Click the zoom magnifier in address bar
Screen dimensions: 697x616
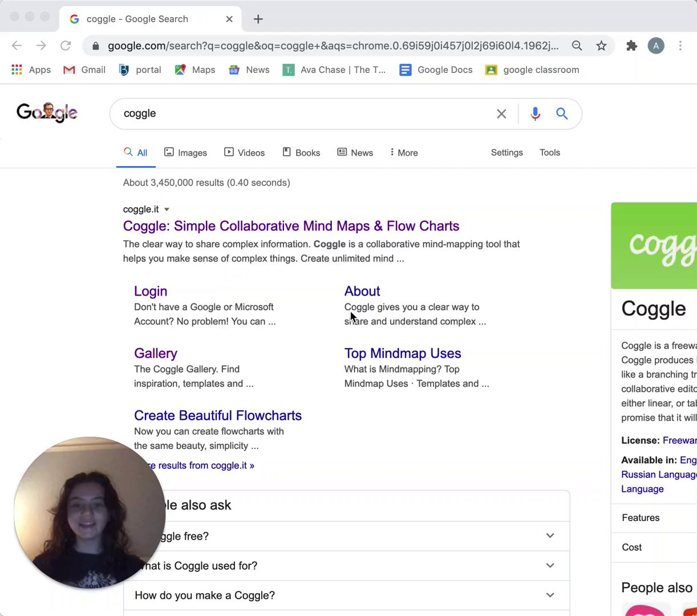(x=577, y=46)
